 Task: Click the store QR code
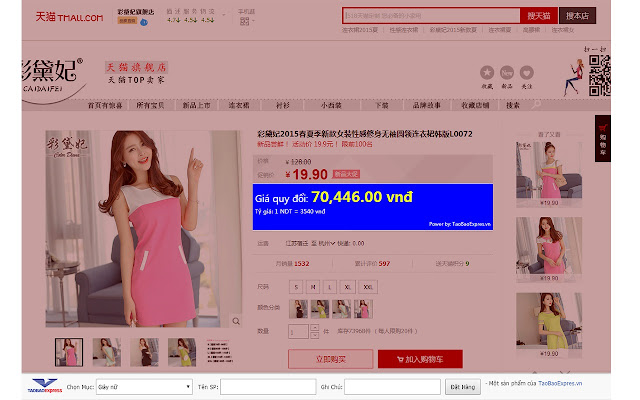pos(600,76)
